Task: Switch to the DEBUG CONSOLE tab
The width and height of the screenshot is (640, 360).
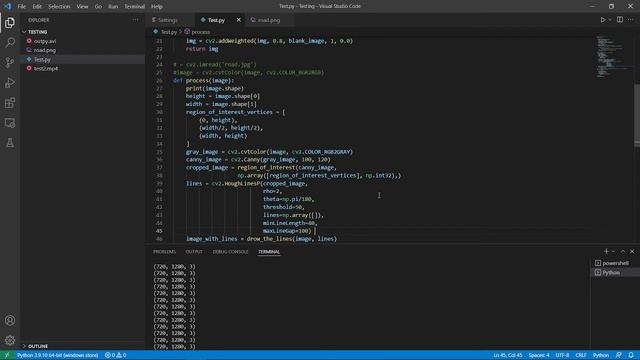Action: tap(230, 252)
